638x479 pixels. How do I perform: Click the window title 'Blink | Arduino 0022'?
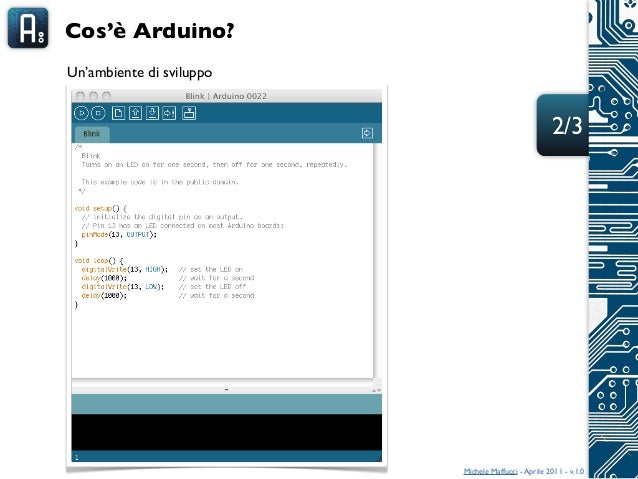coord(226,96)
